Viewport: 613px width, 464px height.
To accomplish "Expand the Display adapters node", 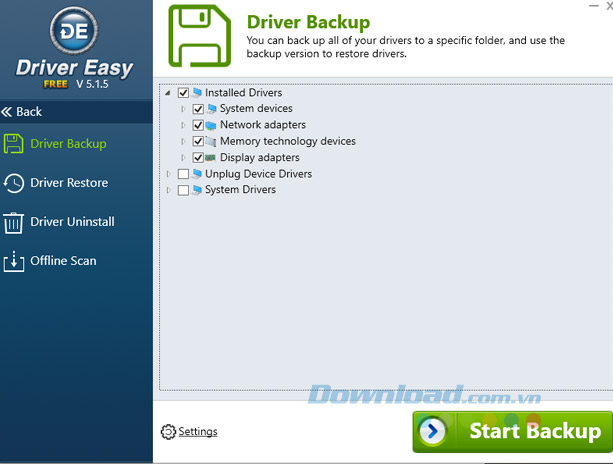I will pyautogui.click(x=183, y=158).
